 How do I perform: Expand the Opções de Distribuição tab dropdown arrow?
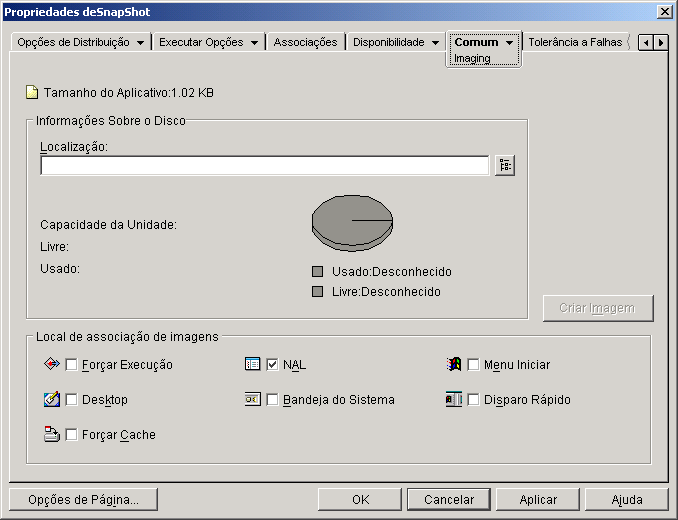click(141, 43)
